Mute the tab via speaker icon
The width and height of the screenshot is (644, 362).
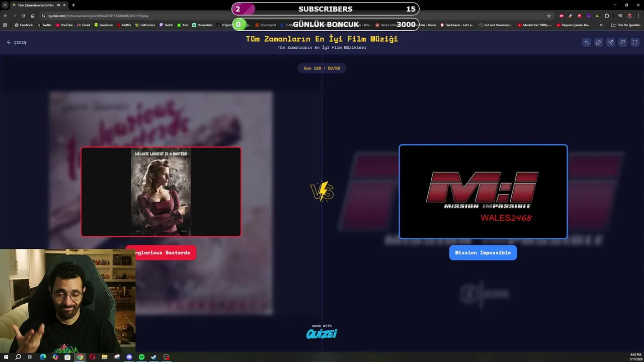[x=58, y=5]
